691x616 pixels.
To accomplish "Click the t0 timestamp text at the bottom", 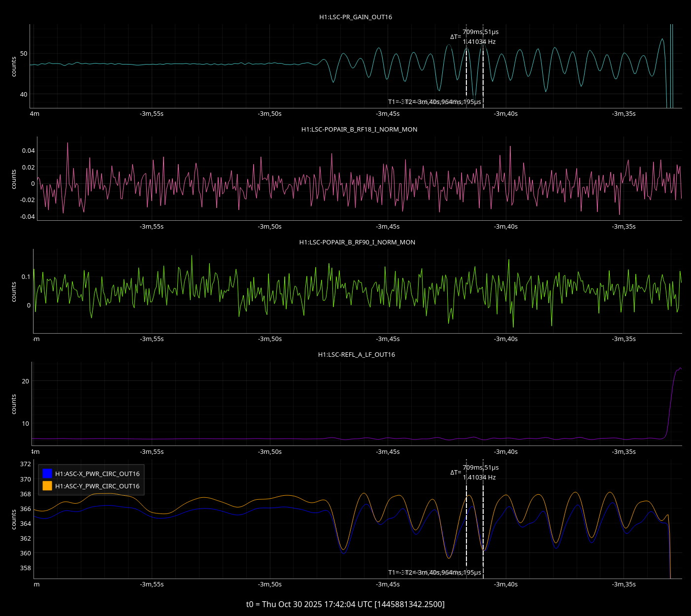I will [345, 604].
